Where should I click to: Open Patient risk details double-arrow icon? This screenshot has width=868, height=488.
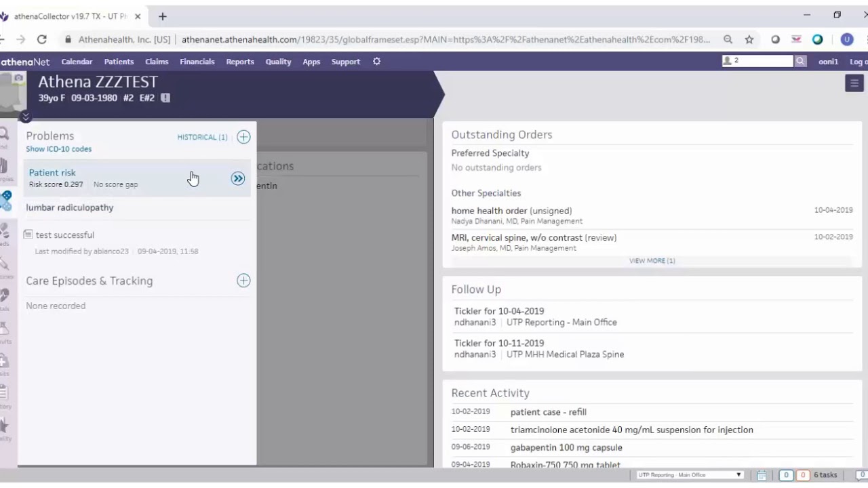click(x=238, y=178)
